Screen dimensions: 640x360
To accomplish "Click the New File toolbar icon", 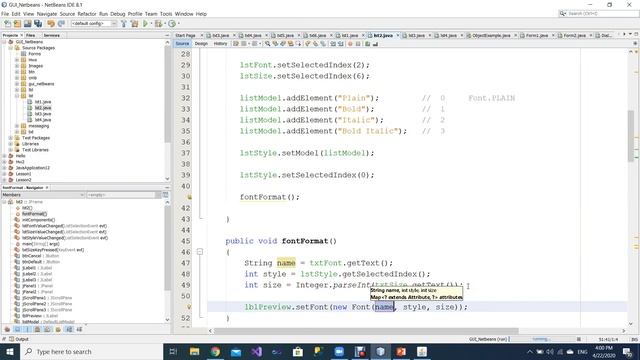I will [7, 24].
